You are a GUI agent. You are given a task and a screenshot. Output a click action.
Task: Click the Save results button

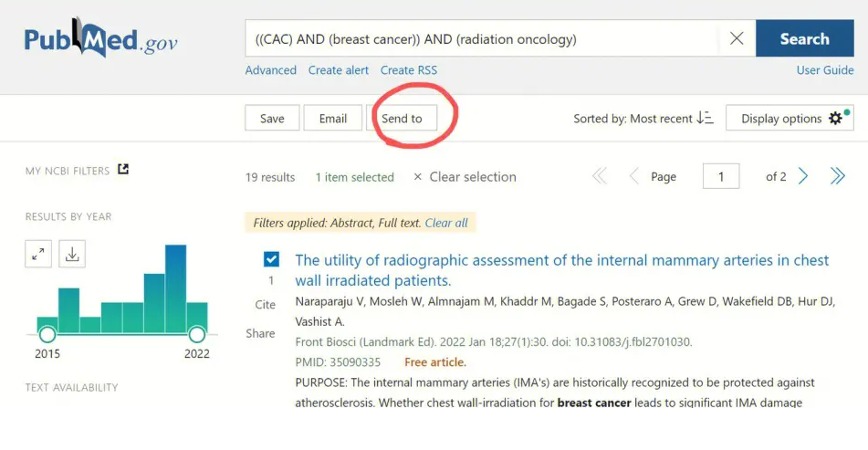(272, 119)
